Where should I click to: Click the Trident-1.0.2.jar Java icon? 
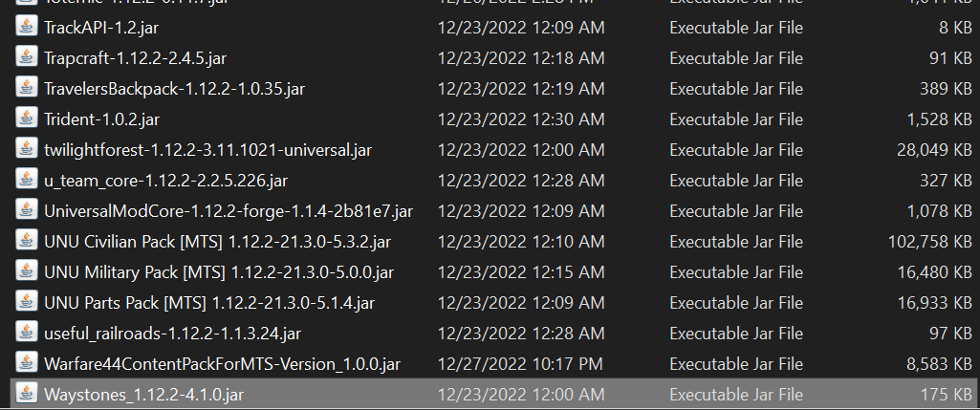(26, 119)
